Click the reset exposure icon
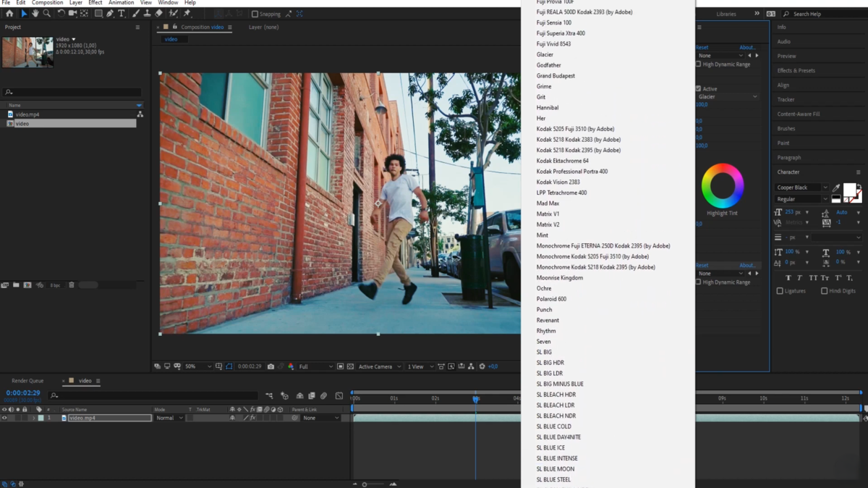 482,366
